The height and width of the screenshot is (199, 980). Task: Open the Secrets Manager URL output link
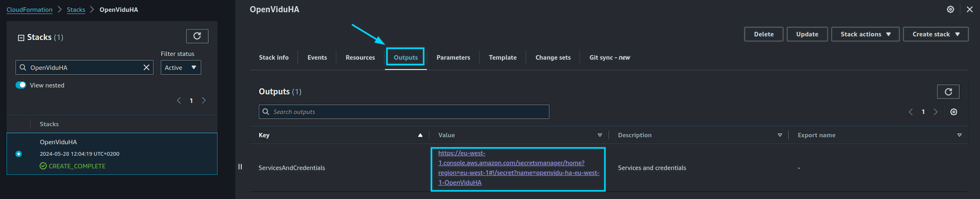coord(518,168)
